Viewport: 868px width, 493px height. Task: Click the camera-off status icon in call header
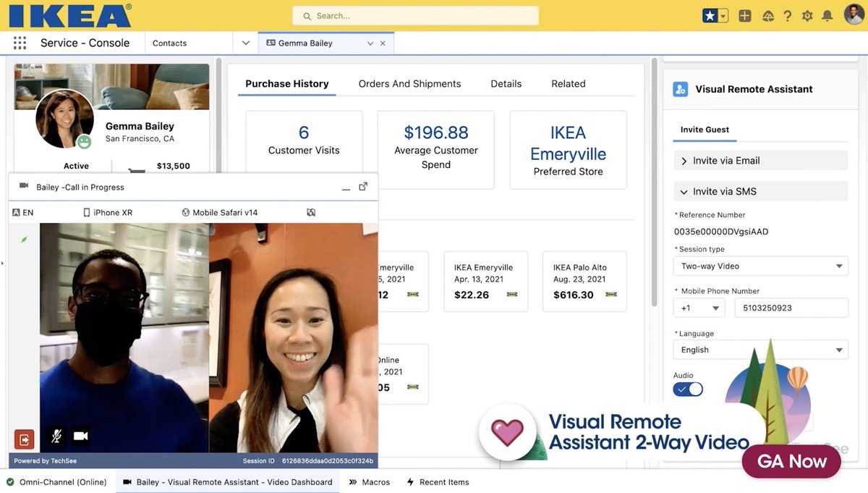click(311, 213)
